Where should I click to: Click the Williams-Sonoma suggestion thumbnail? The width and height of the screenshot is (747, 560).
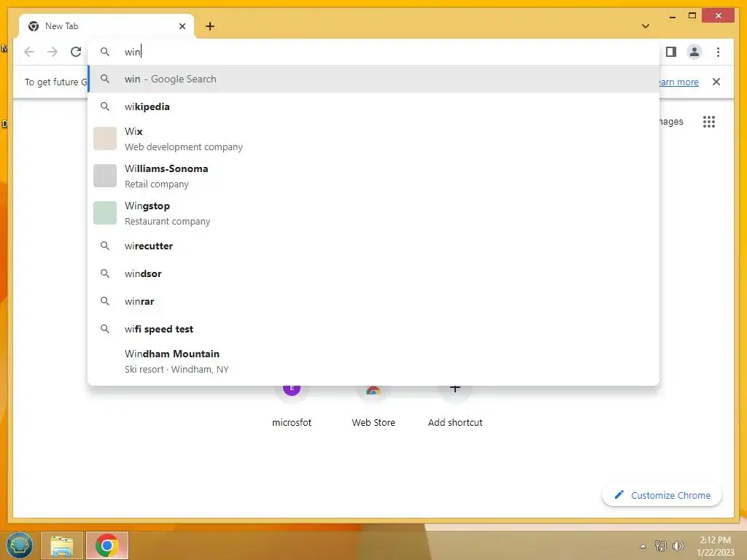pyautogui.click(x=105, y=176)
